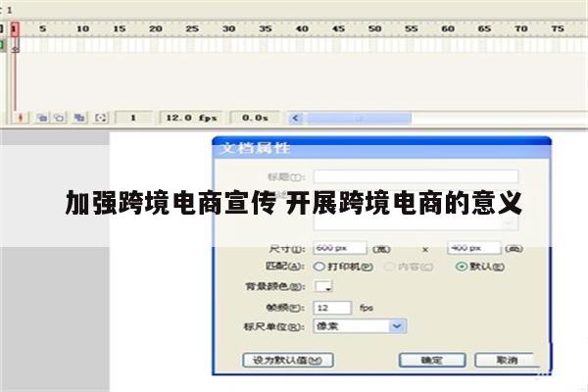Click the keyframe in layer frame 1
Viewport: 588px width, 392px height.
(x=15, y=46)
